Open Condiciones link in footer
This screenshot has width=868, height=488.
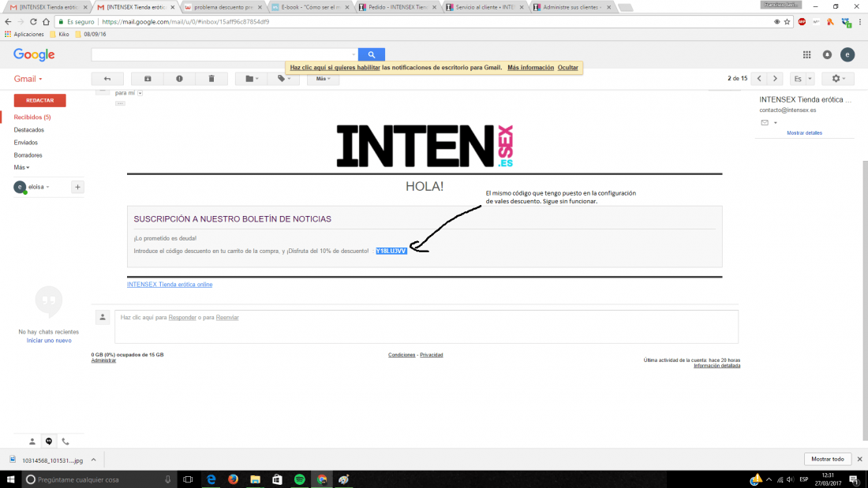pos(402,356)
